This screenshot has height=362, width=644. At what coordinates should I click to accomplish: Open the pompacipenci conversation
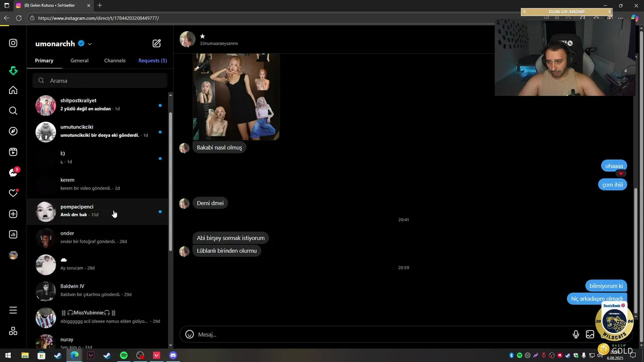(98, 211)
